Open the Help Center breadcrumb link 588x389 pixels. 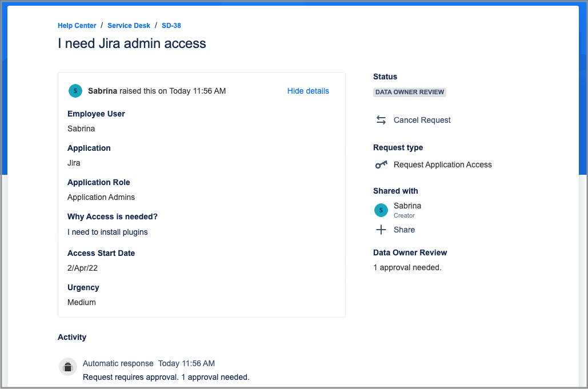pyautogui.click(x=77, y=26)
